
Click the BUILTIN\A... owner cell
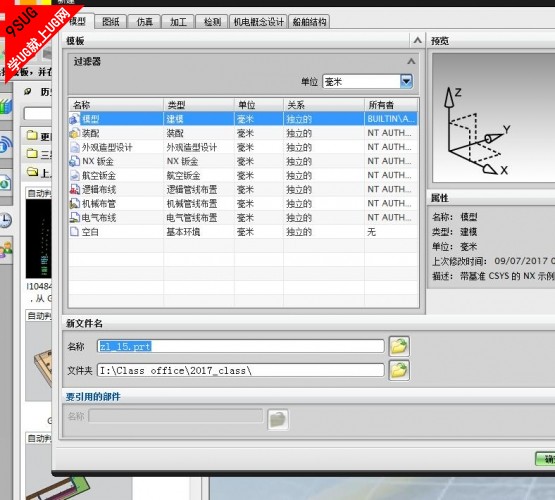[391, 119]
